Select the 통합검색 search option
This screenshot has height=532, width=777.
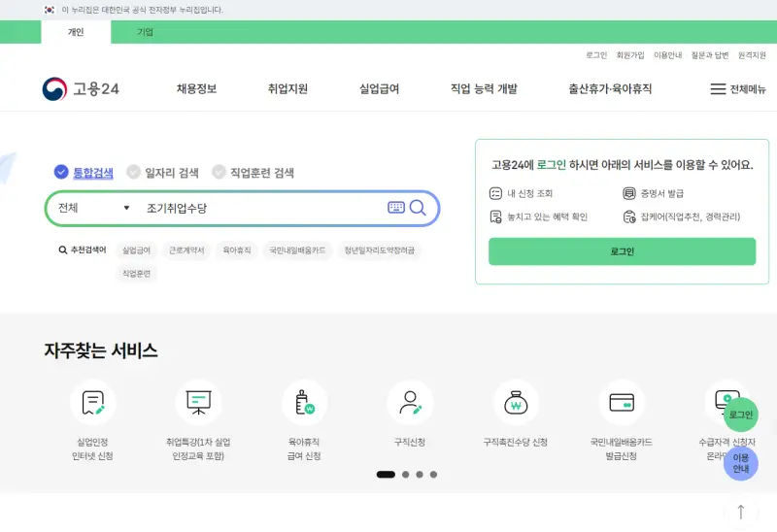point(84,173)
